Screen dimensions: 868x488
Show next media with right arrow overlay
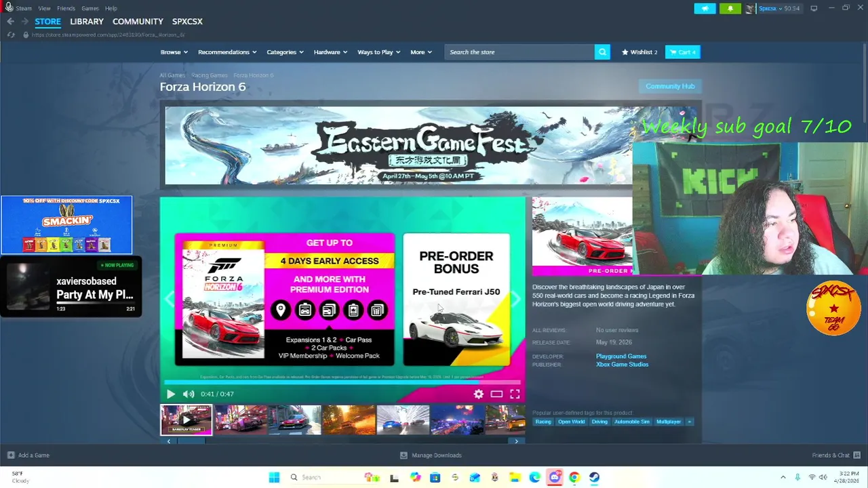click(517, 299)
